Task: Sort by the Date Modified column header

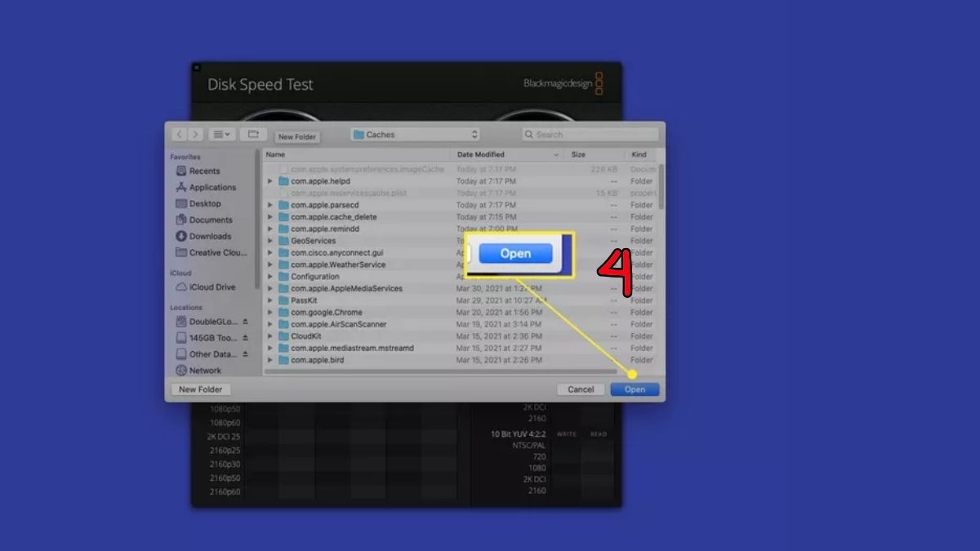Action: [x=507, y=154]
